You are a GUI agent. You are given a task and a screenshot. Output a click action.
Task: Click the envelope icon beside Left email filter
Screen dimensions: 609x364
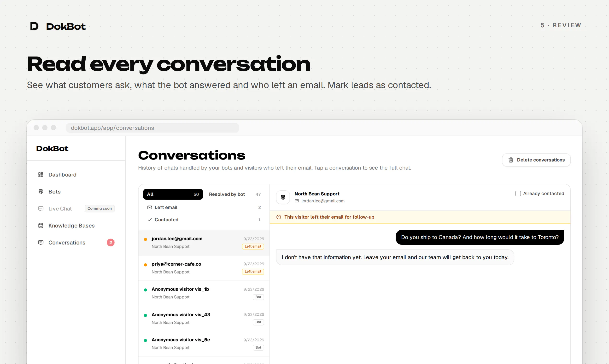pos(150,208)
